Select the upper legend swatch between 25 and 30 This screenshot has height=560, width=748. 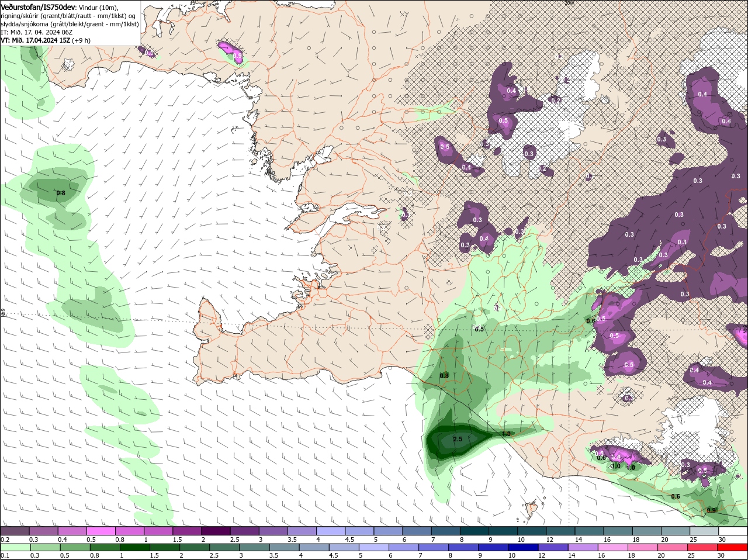(705, 531)
